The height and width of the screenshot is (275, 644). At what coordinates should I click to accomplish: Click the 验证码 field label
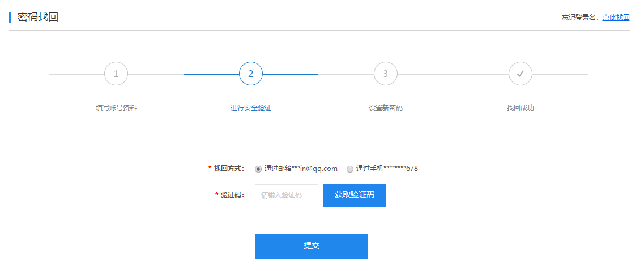coord(232,195)
